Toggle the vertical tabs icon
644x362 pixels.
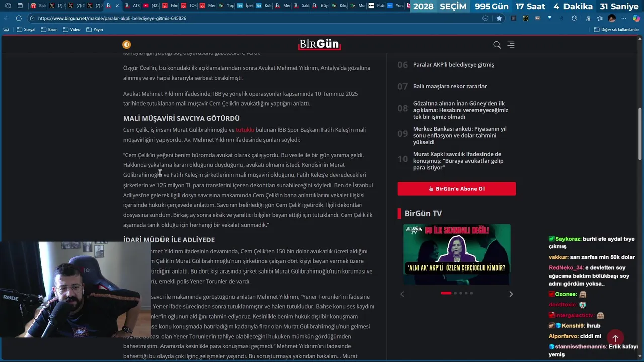(x=20, y=6)
